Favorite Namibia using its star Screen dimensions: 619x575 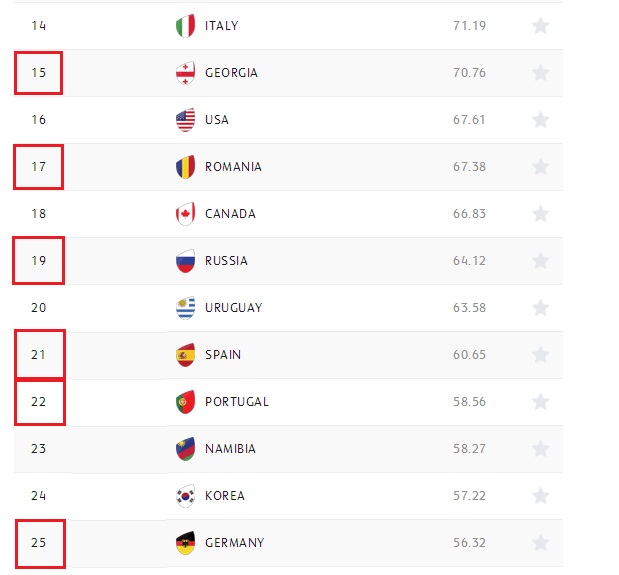point(540,449)
